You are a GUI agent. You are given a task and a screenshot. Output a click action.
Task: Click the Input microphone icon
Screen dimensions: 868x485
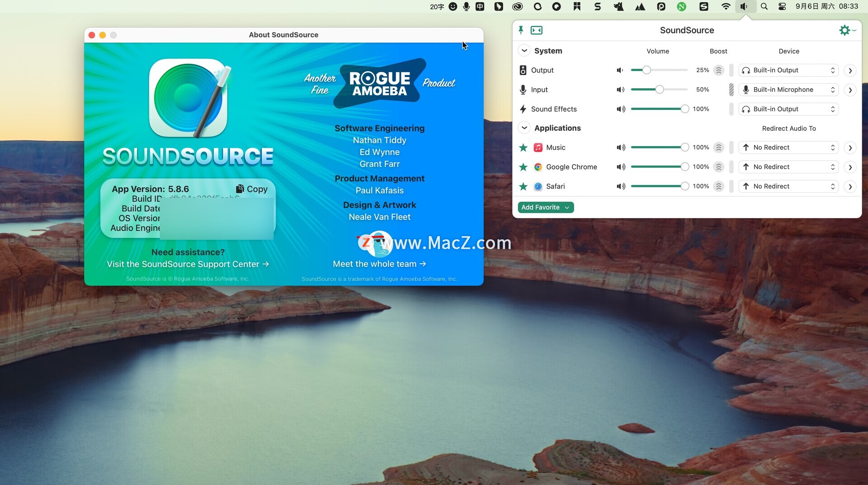pos(523,90)
